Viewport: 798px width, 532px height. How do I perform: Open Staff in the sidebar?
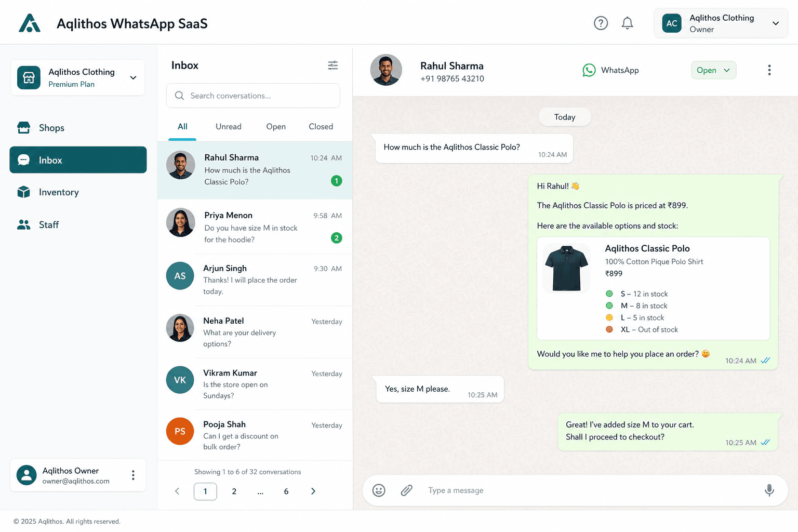click(x=78, y=224)
